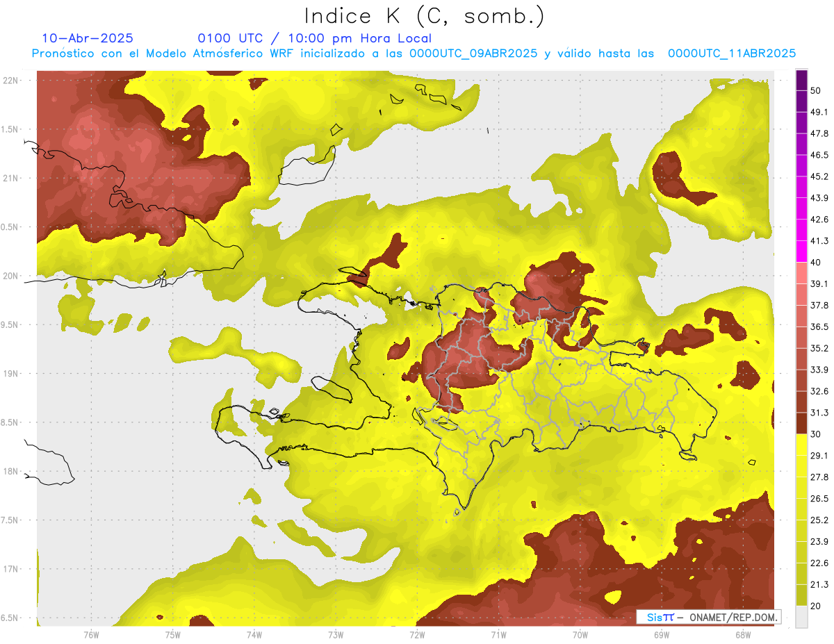This screenshot has height=644, width=834.
Task: Click the "69W" longitude label
Action: (x=662, y=634)
